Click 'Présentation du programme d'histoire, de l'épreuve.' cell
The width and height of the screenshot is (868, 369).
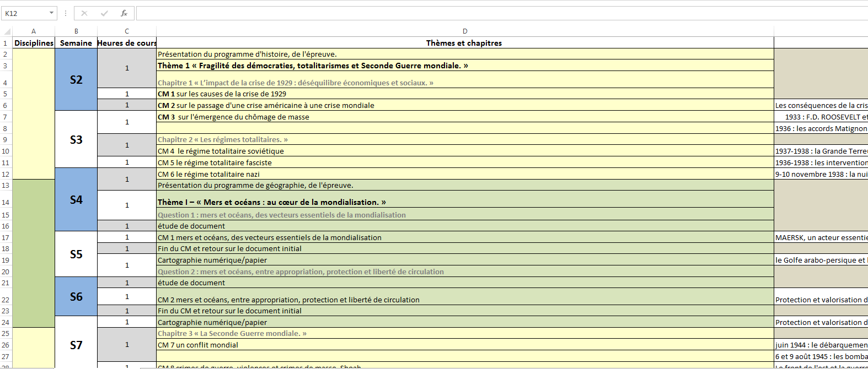pos(465,54)
